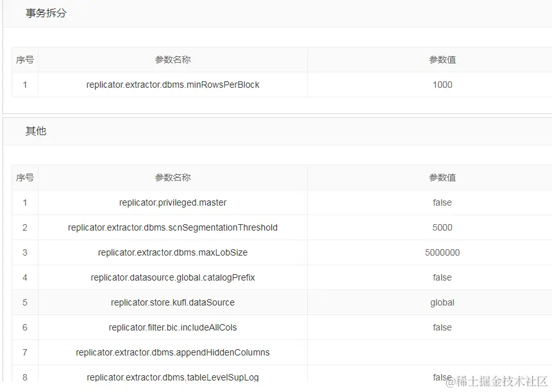Click the 参数值 column header in 其他 table

point(442,177)
